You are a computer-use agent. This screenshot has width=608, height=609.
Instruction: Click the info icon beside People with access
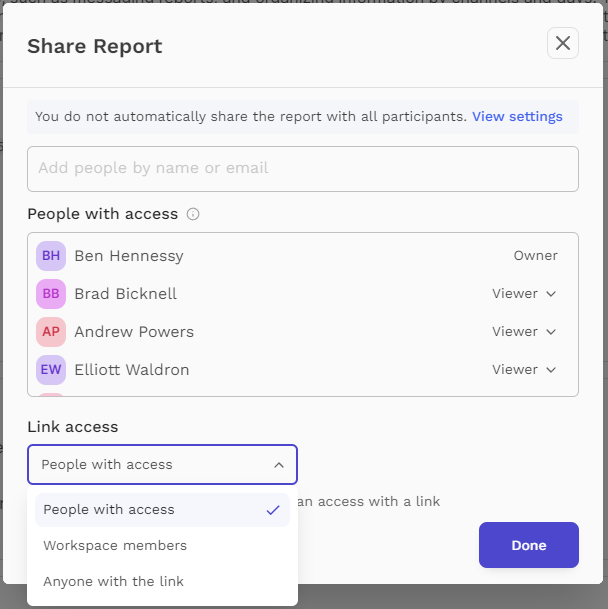click(193, 214)
